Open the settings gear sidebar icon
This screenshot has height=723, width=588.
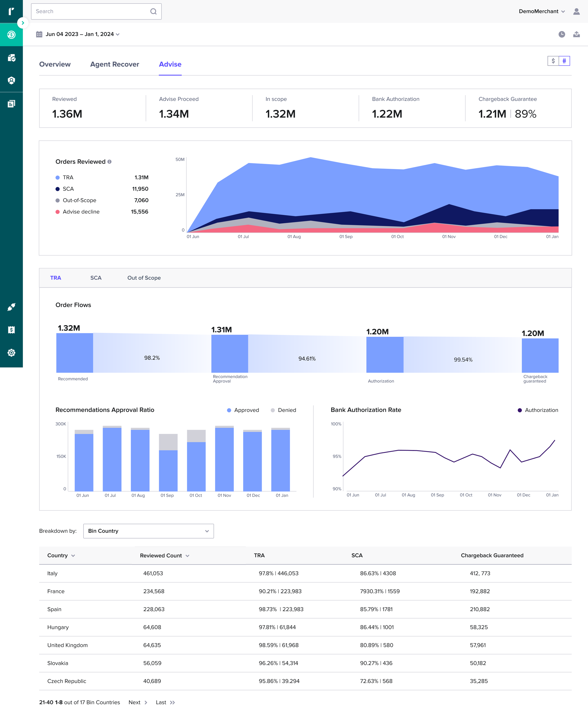coord(11,352)
